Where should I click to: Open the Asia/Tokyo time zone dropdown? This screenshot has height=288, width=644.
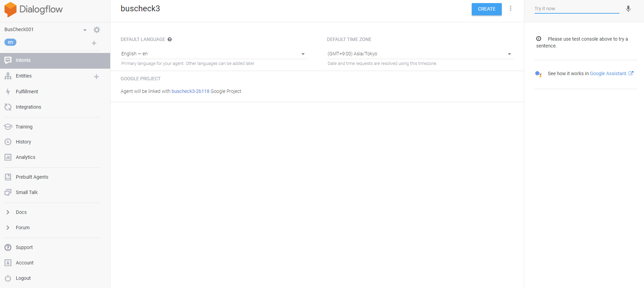click(x=420, y=54)
